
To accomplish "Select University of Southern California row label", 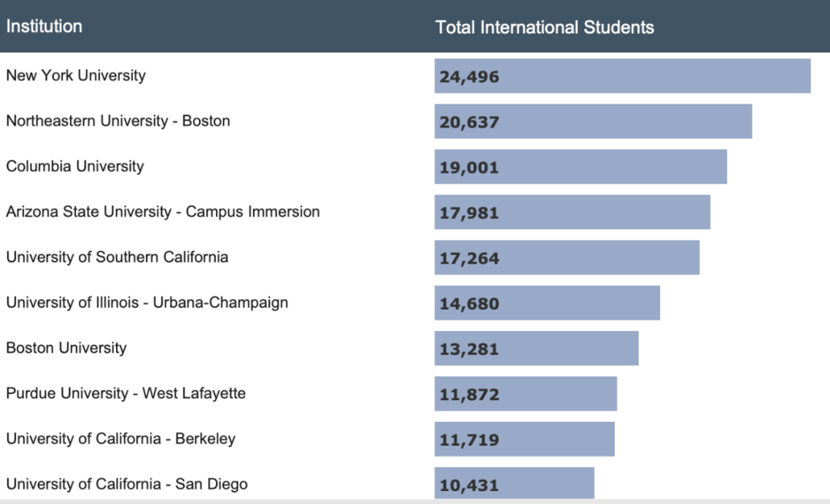I will 117,257.
